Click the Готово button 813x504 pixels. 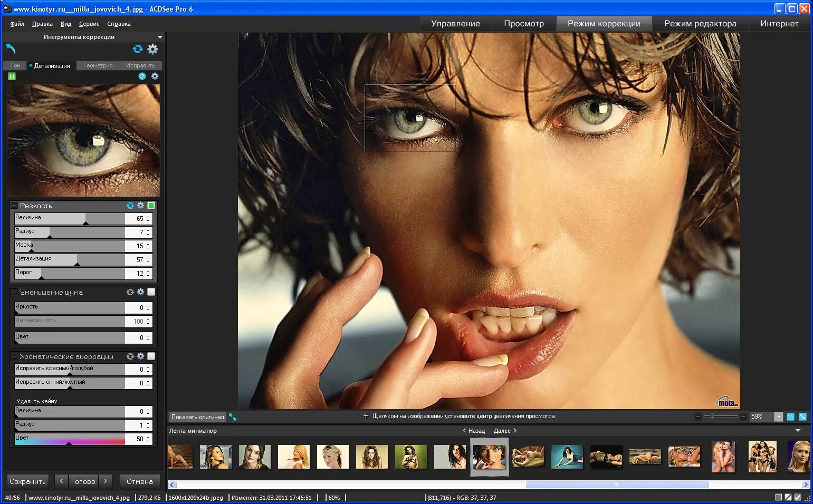(83, 481)
